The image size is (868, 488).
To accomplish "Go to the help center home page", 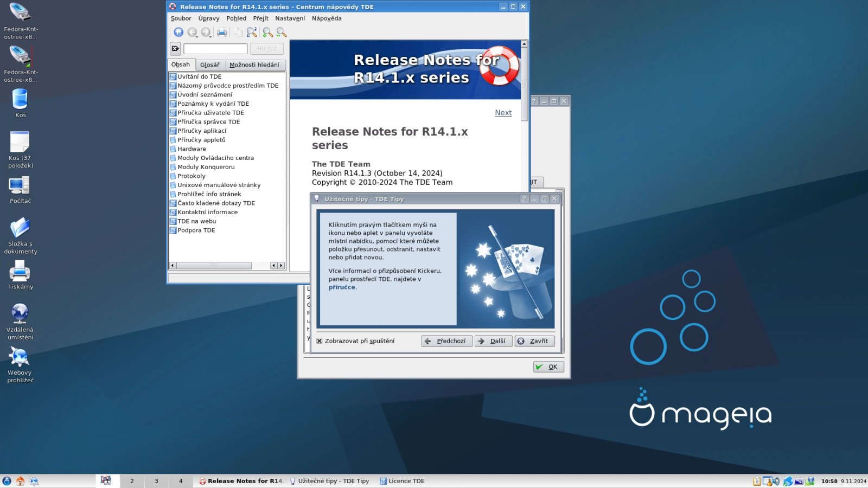I will point(178,33).
